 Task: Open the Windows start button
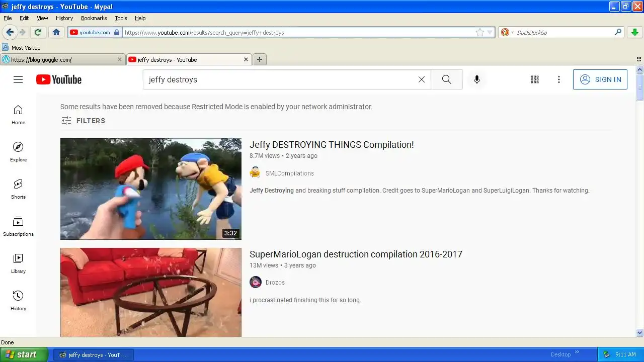[24, 354]
